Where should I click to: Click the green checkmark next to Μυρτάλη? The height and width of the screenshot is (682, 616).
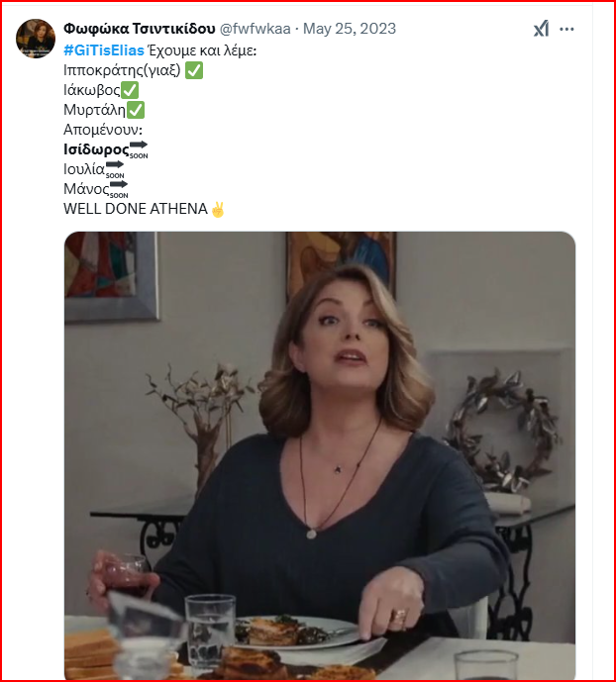tap(136, 110)
